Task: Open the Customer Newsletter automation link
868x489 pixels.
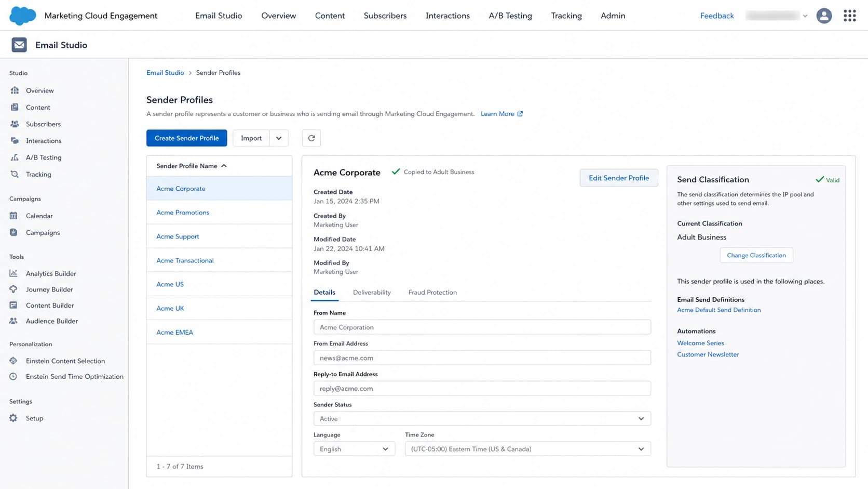Action: (708, 354)
